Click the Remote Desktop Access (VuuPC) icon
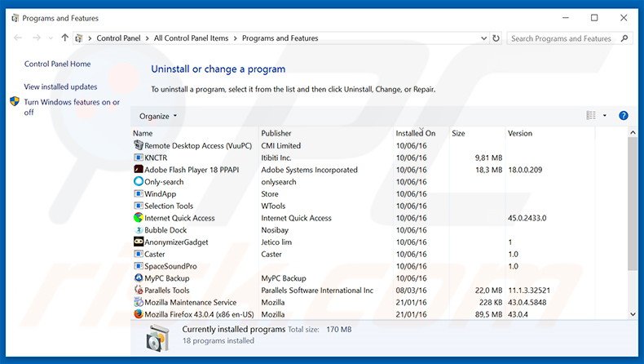 [x=139, y=145]
